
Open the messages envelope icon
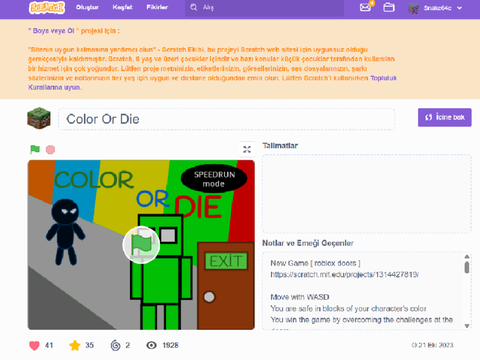tap(366, 7)
